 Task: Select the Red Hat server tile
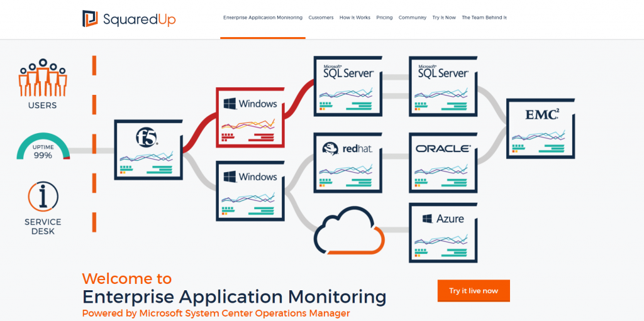click(x=348, y=163)
